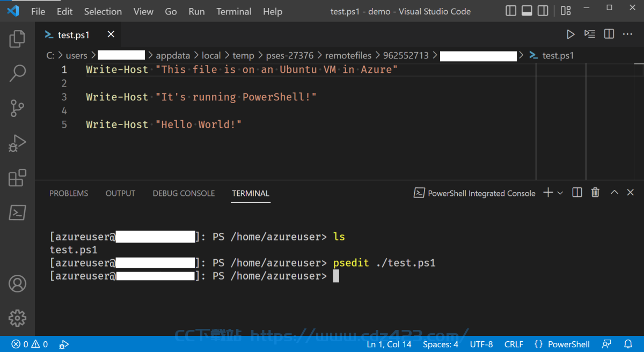Open the Run menu
Image resolution: width=644 pixels, height=352 pixels.
197,11
